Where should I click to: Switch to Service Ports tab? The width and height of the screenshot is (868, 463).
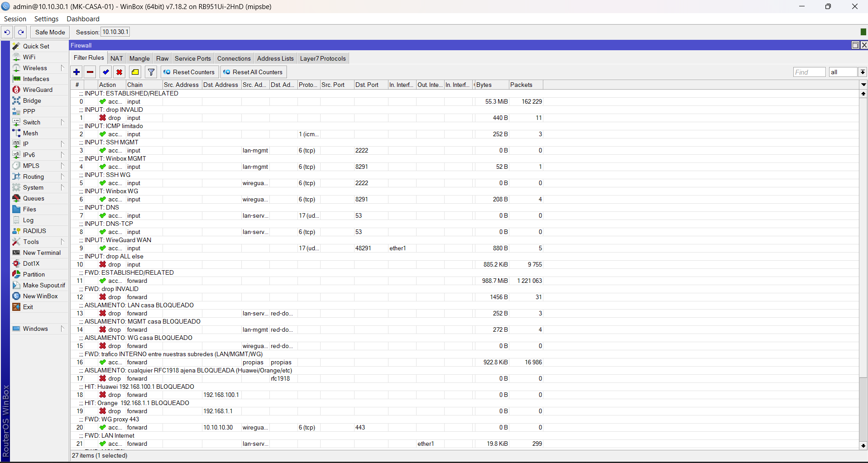(x=193, y=58)
